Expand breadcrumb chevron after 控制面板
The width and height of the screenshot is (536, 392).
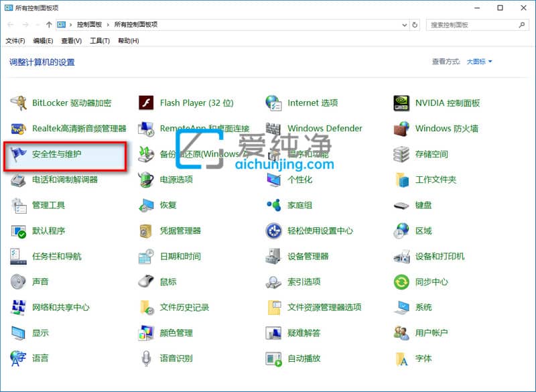coord(108,25)
